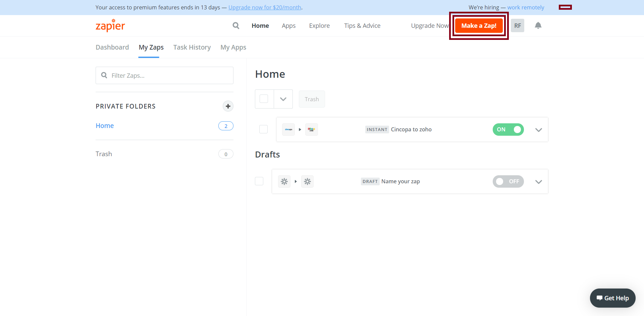Click the draft zap action placeholder icon

(x=307, y=181)
